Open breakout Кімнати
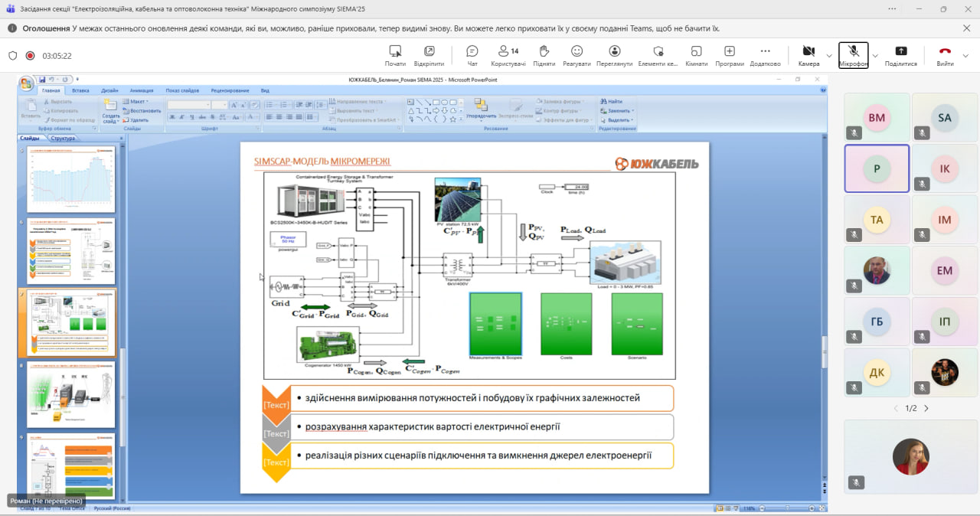 coord(696,55)
